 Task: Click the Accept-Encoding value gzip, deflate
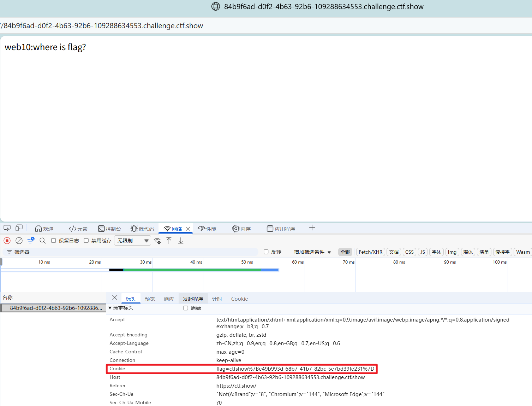click(241, 335)
